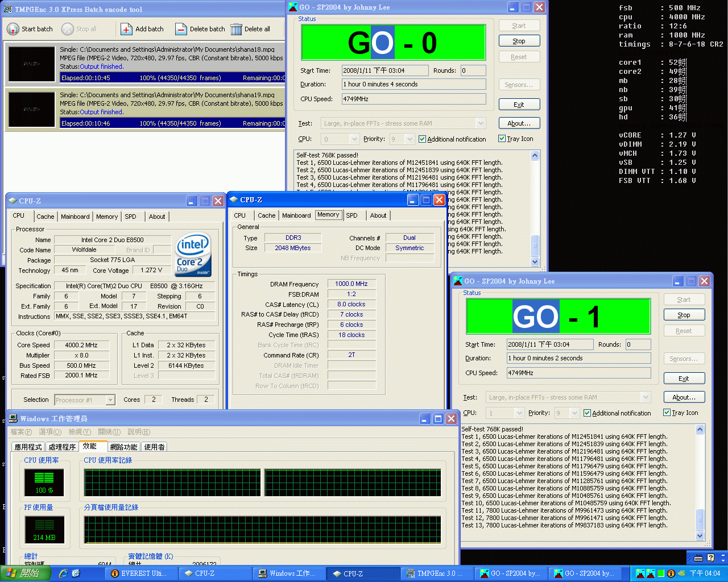
Task: Click title bar icon of GO-0 SP2004 window
Action: point(293,7)
